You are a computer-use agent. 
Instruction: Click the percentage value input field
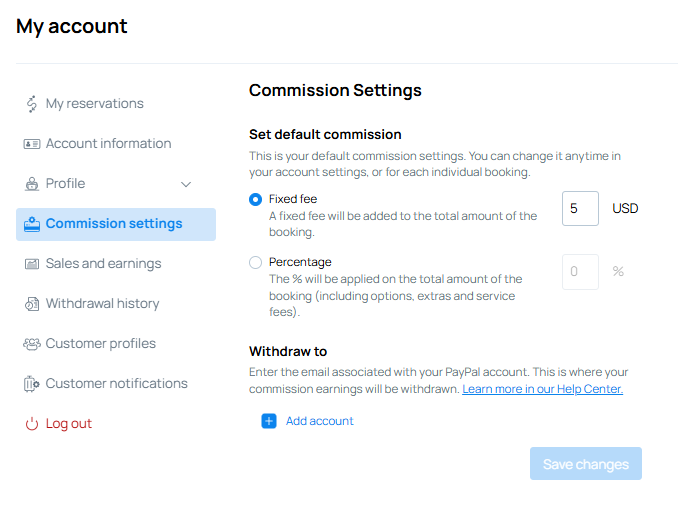pos(580,272)
